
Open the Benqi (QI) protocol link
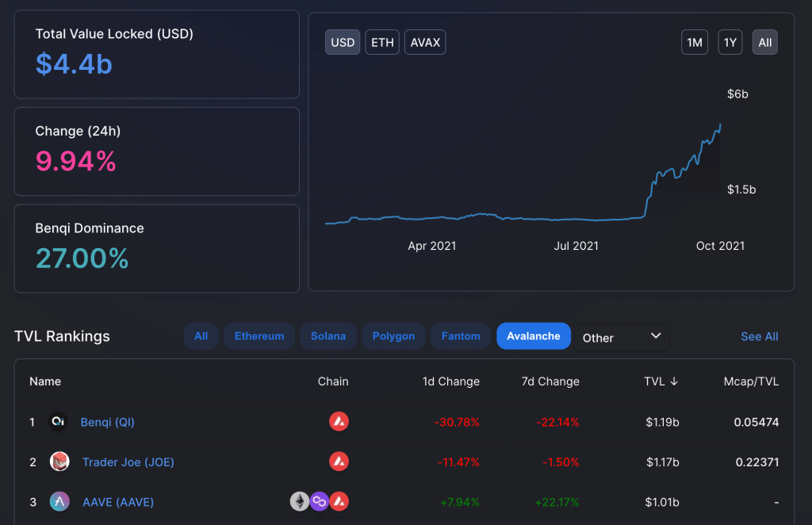[x=108, y=422]
